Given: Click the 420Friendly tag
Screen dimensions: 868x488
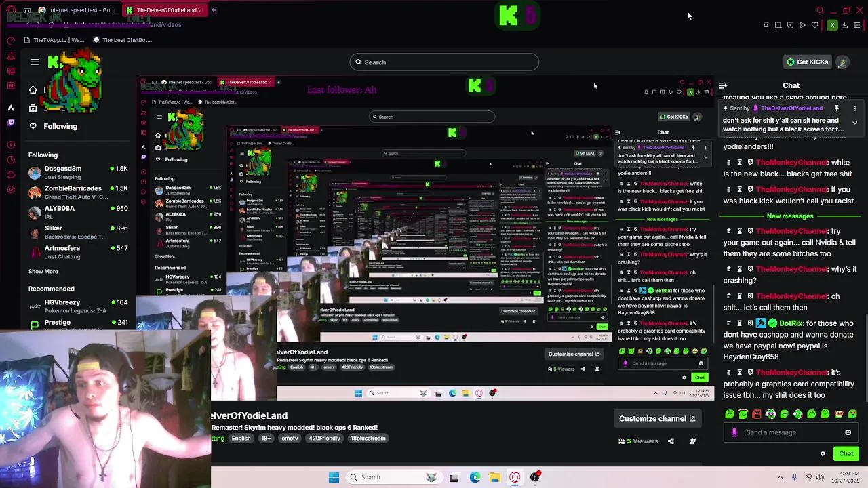Looking at the screenshot, I should (x=325, y=439).
